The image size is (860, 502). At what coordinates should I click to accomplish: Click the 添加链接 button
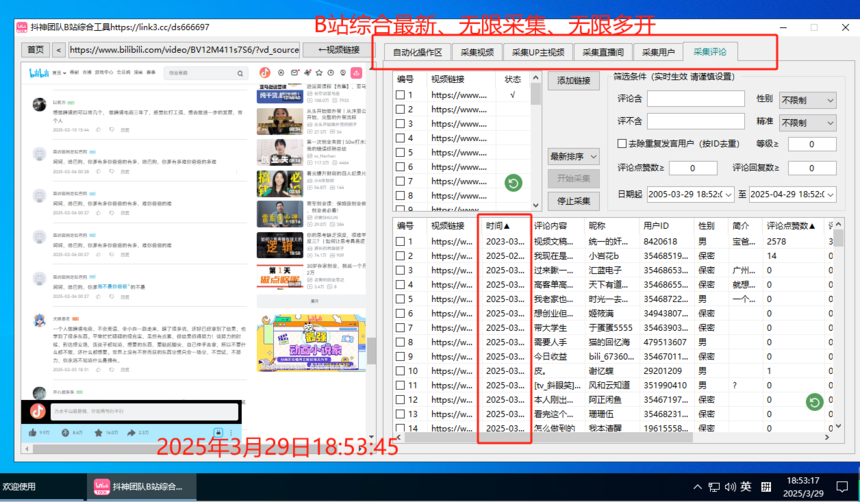(574, 81)
